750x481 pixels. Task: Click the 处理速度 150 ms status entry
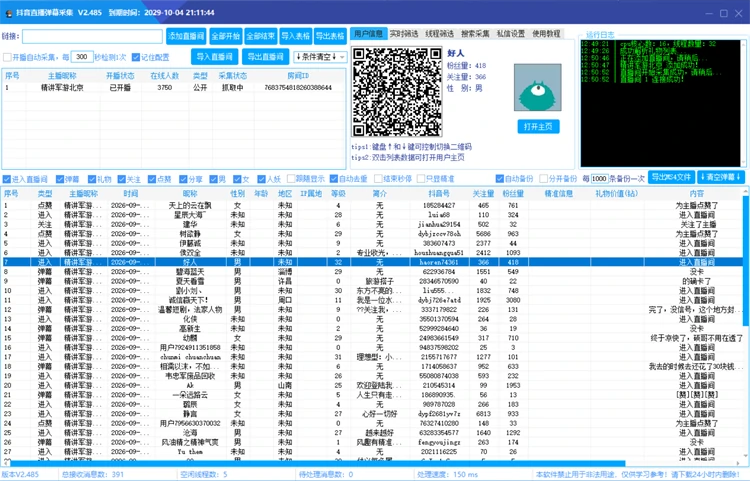click(x=447, y=474)
